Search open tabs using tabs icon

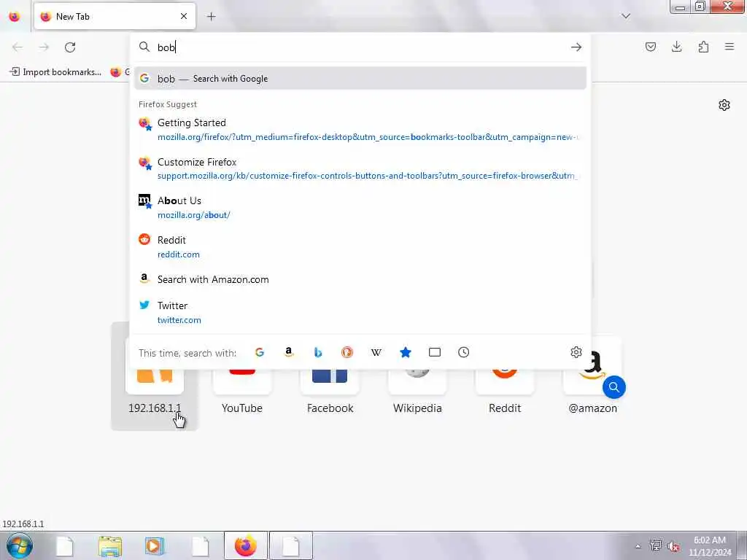[x=435, y=352]
